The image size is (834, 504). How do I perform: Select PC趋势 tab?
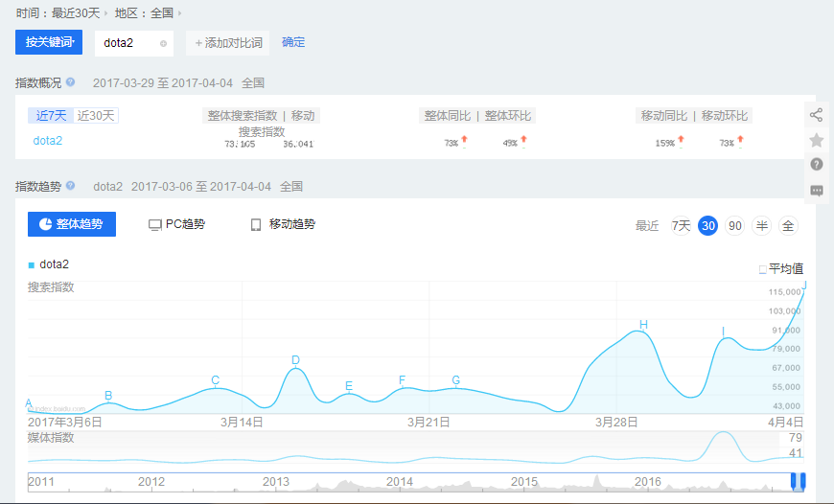pos(177,224)
